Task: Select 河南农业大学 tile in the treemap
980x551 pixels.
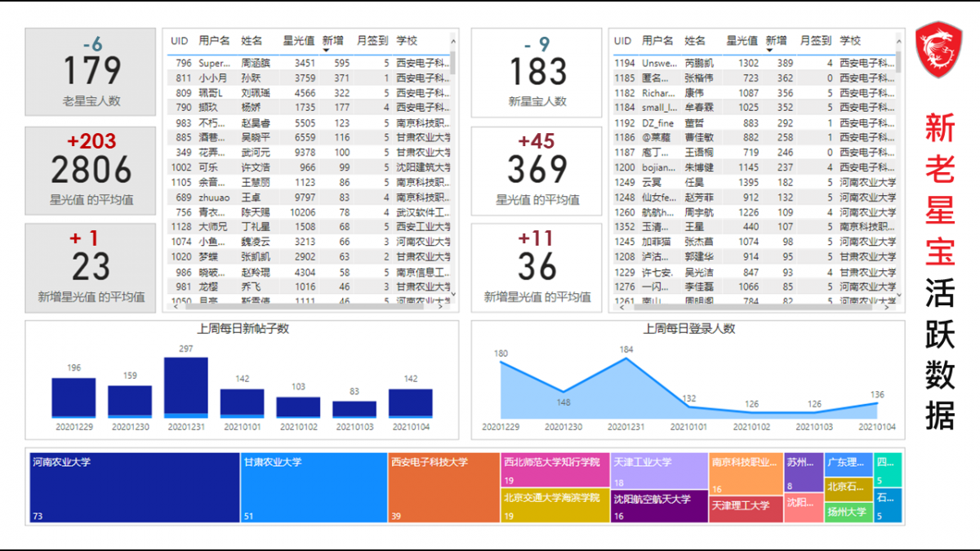Action: pyautogui.click(x=134, y=488)
